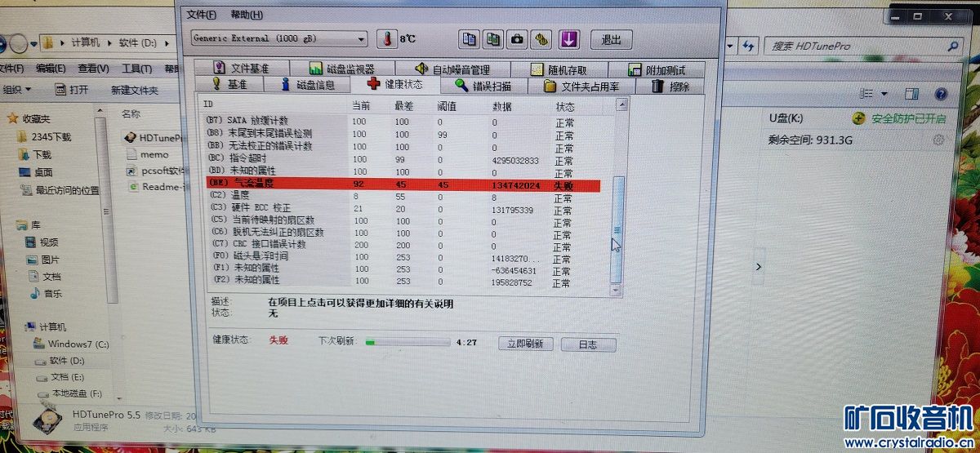Select the (C3) 硬件 ECC 校正 row

click(x=403, y=209)
